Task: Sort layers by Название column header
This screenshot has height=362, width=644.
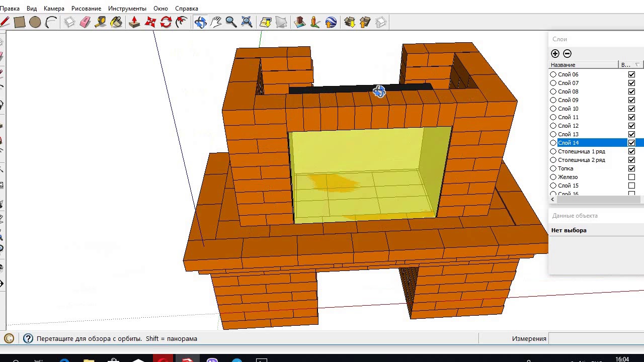Action: (584, 65)
